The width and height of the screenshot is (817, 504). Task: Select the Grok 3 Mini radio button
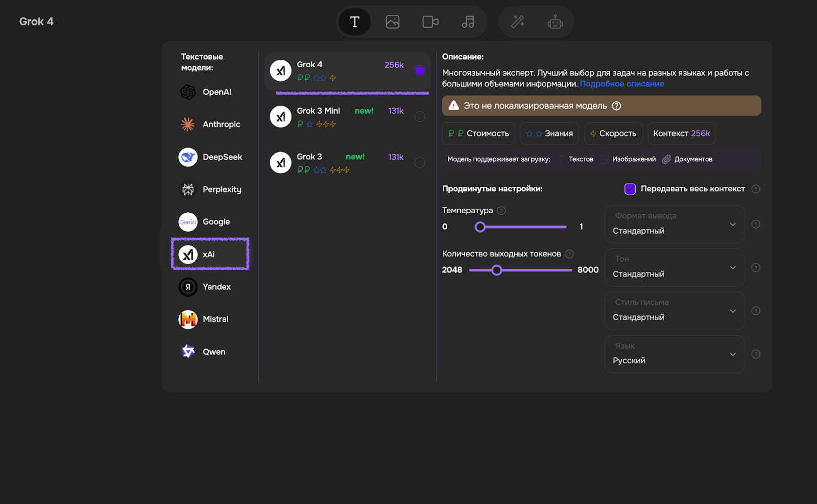coord(420,117)
